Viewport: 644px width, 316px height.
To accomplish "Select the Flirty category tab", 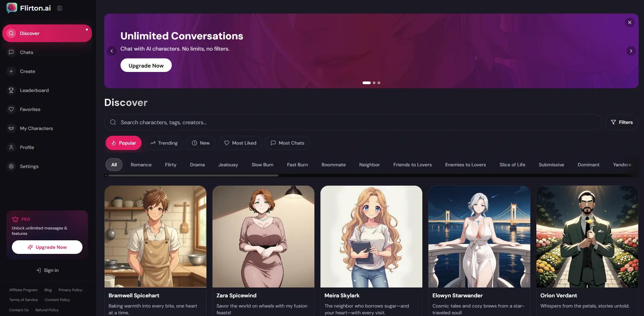I will coord(171,165).
